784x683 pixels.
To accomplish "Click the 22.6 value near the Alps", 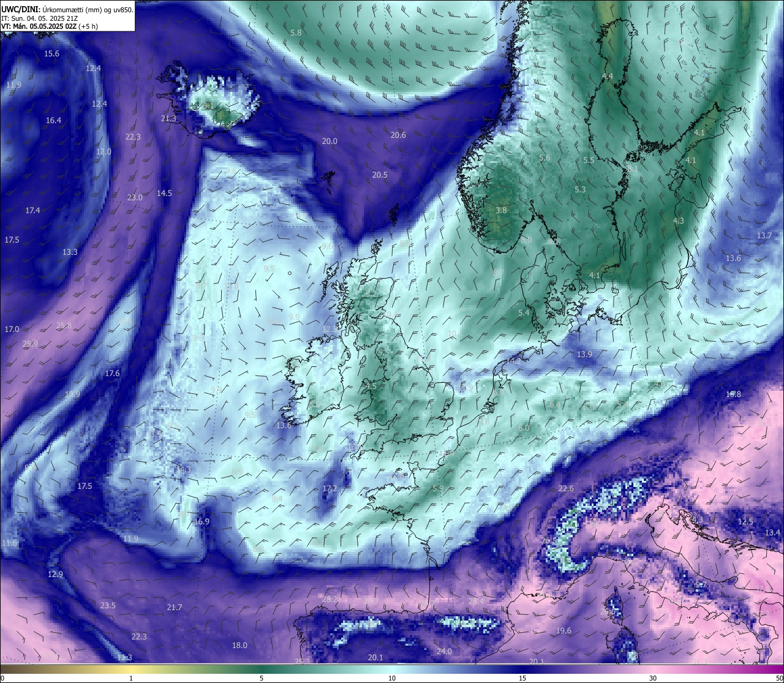I will pos(566,489).
